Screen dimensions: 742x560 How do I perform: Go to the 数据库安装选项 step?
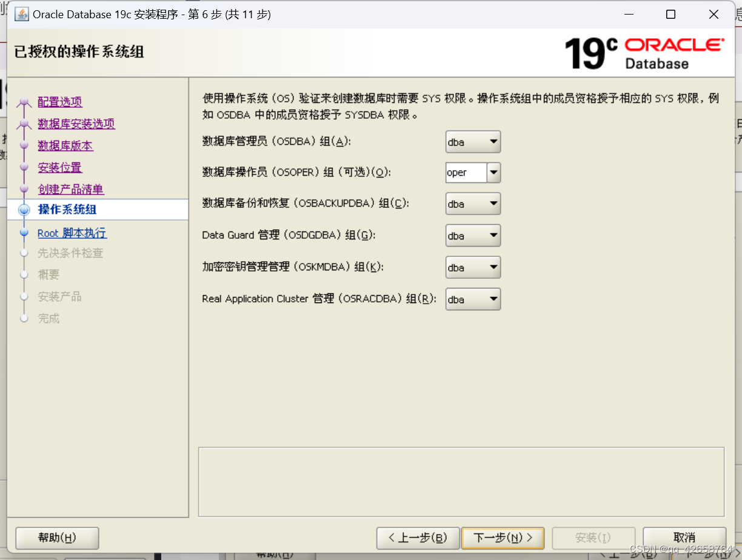click(x=76, y=124)
